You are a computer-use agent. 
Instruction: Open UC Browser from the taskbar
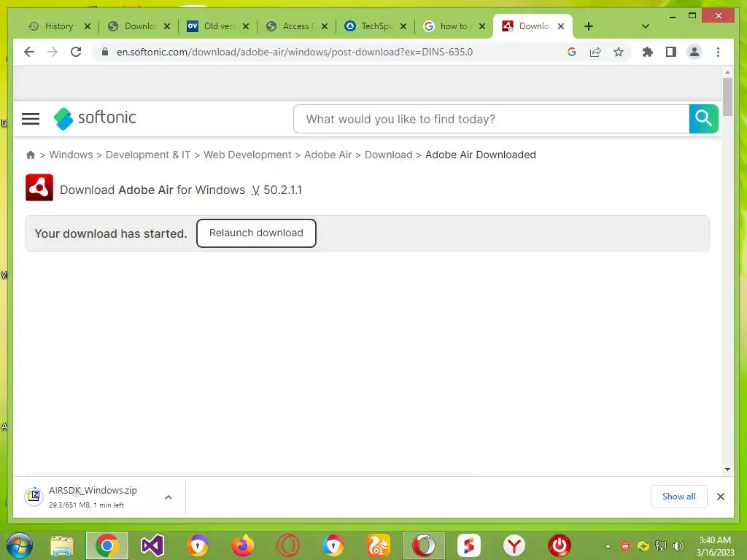tap(379, 545)
